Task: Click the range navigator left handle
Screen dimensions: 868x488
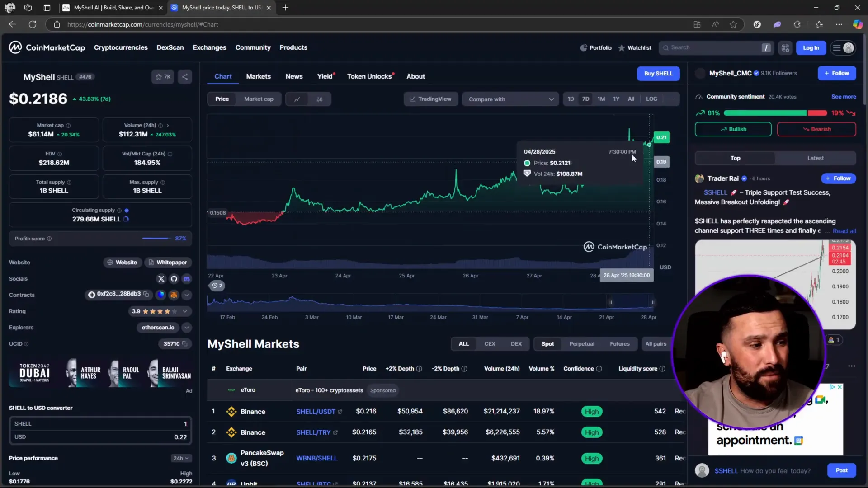Action: click(x=610, y=302)
